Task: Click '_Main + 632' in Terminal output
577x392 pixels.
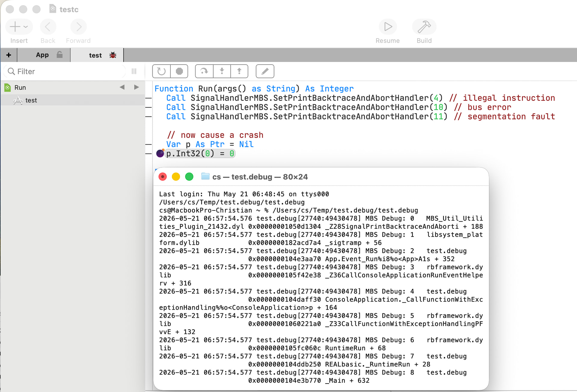Action: tap(347, 381)
